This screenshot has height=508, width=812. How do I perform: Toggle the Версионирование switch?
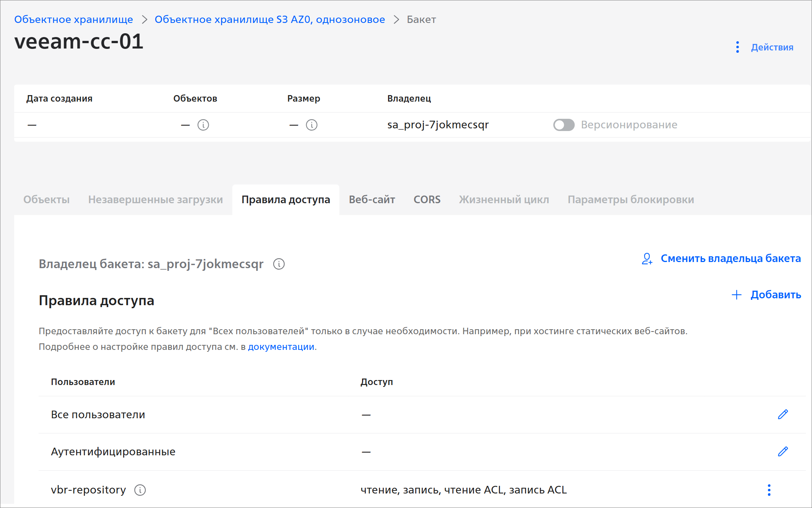click(564, 125)
